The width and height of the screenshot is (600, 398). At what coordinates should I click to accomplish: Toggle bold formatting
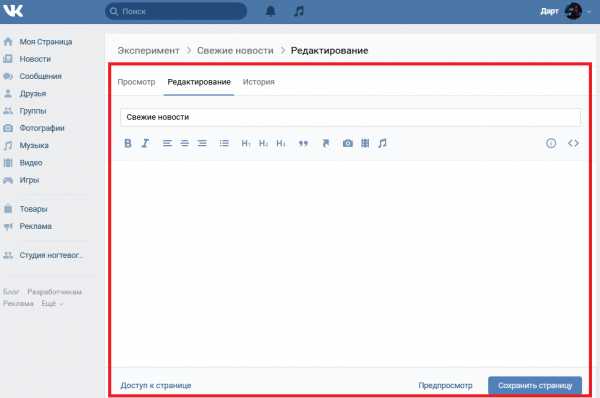[x=128, y=143]
